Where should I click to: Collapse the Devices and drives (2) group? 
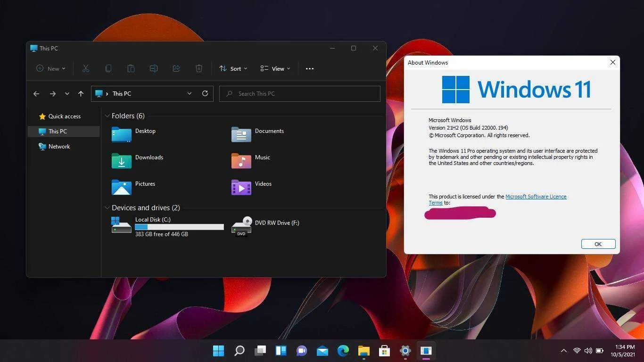coord(107,208)
